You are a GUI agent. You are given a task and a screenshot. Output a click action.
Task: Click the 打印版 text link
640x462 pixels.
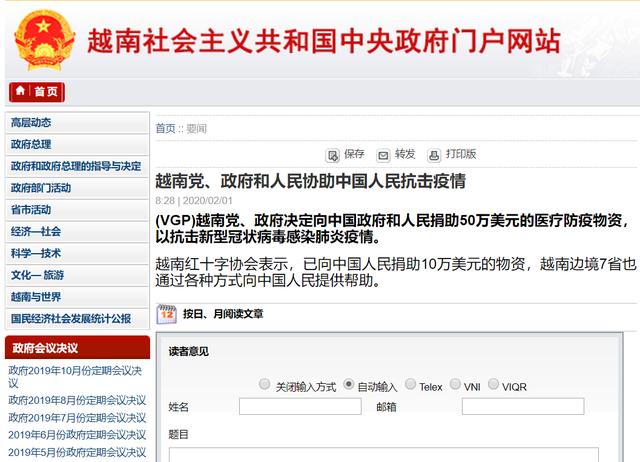461,154
